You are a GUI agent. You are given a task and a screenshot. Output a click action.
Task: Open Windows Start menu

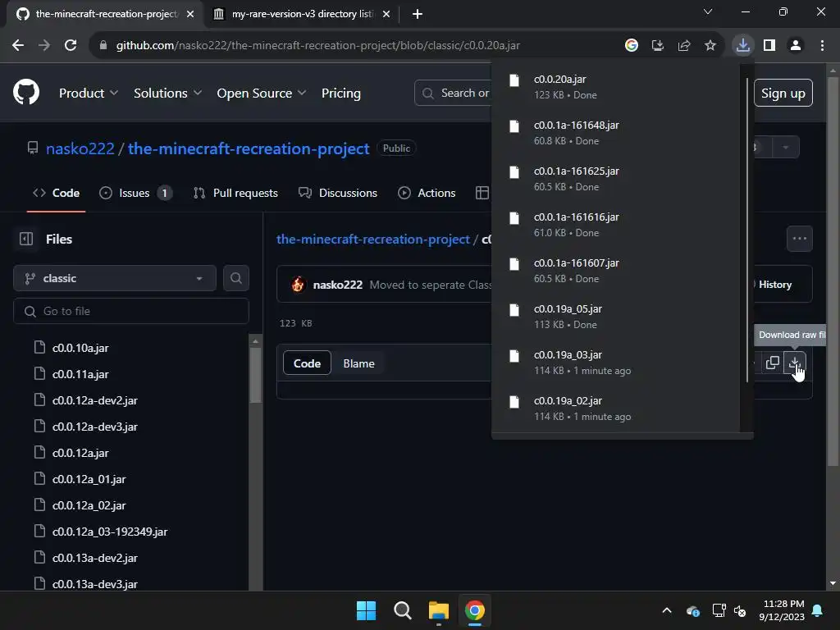click(367, 610)
